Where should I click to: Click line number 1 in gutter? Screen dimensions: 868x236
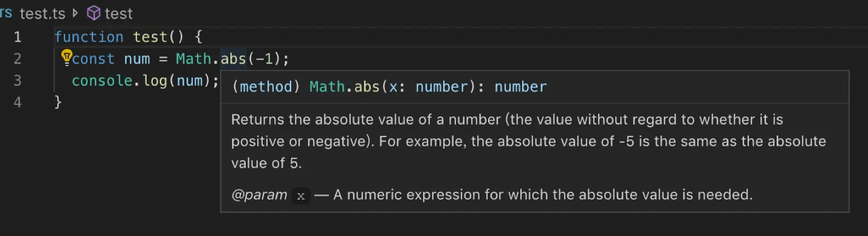click(x=18, y=37)
